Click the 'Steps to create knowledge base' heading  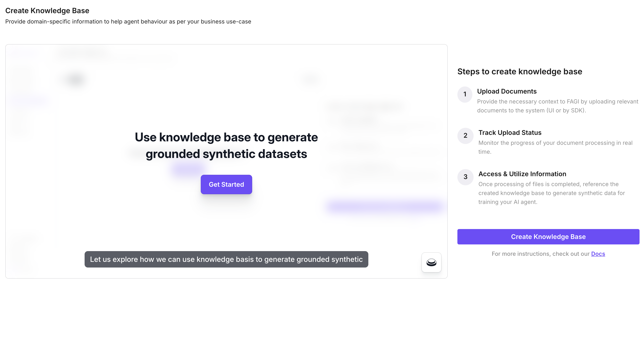520,71
